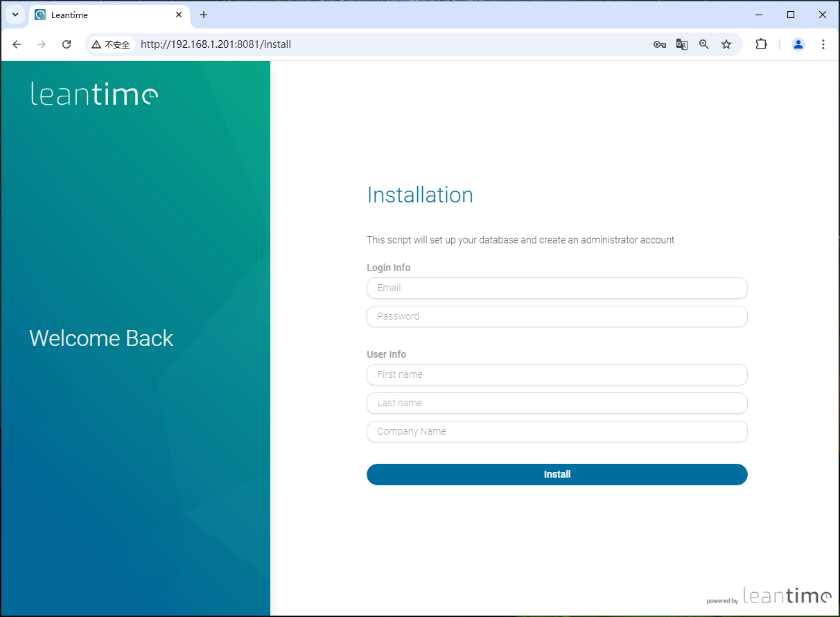Click the address bar URL
The height and width of the screenshot is (617, 840).
(x=216, y=44)
